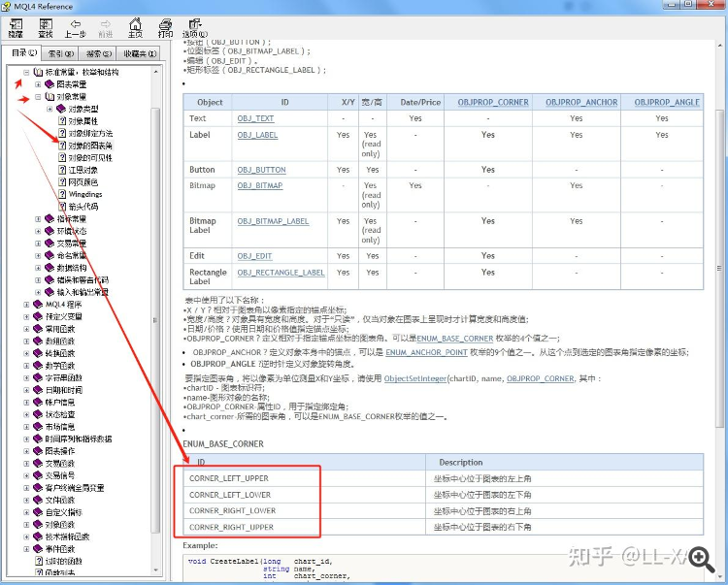This screenshot has width=728, height=585.
Task: Click the book icon beside 常用函数
Action: [38, 329]
